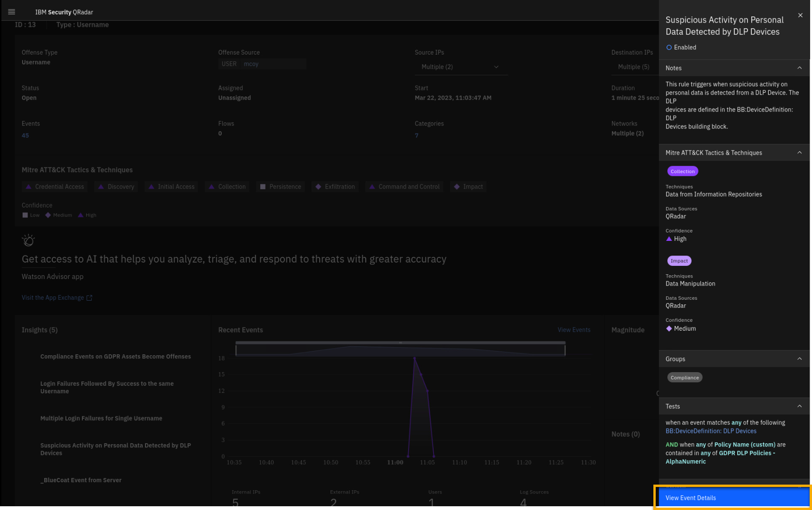Screen dimensions: 812x510
Task: Click the Notes (0) heading
Action: click(x=626, y=434)
